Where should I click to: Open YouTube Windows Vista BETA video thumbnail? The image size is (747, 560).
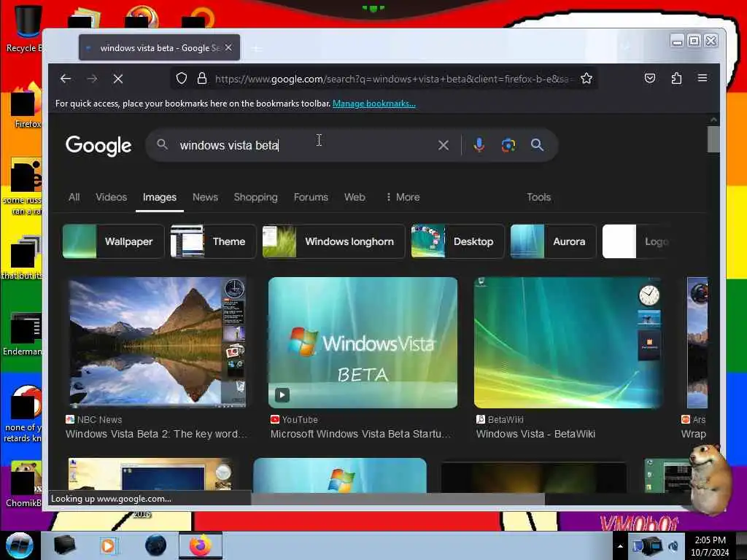[363, 343]
